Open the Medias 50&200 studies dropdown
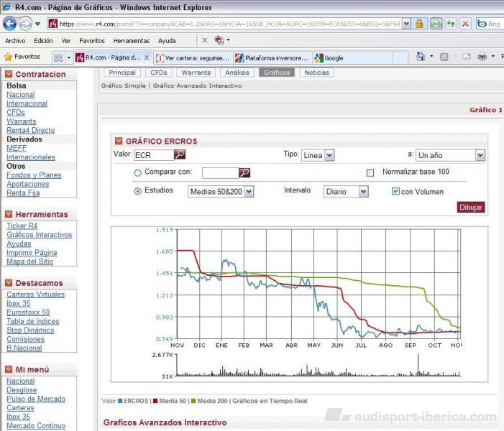504x431 pixels. coord(221,192)
